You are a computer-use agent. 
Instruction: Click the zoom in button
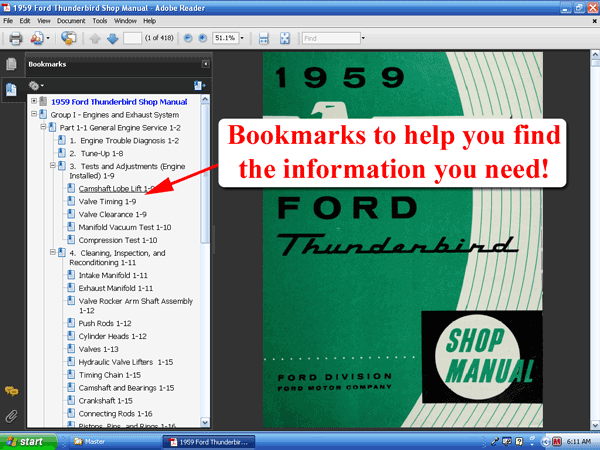[x=203, y=38]
